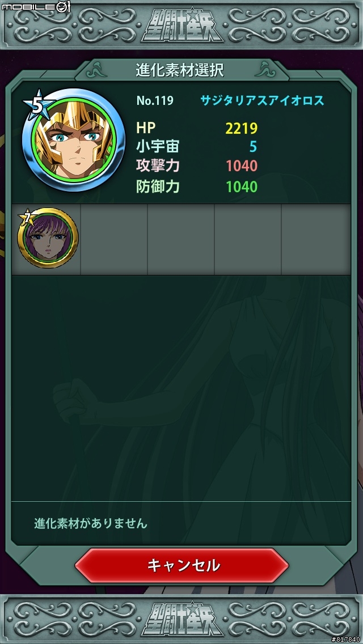Select the fifth empty material slot
Viewport: 363px width, 644px height.
click(316, 239)
